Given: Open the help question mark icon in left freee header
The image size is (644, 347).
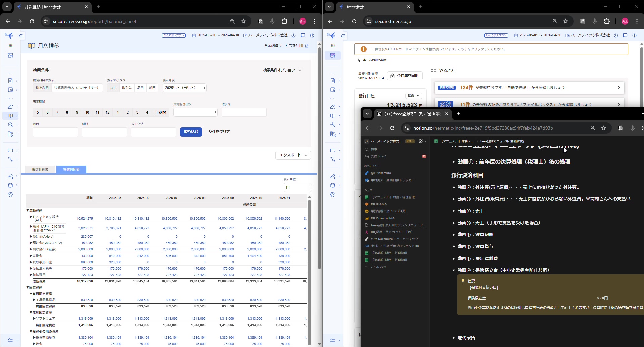Looking at the screenshot, I should point(312,35).
